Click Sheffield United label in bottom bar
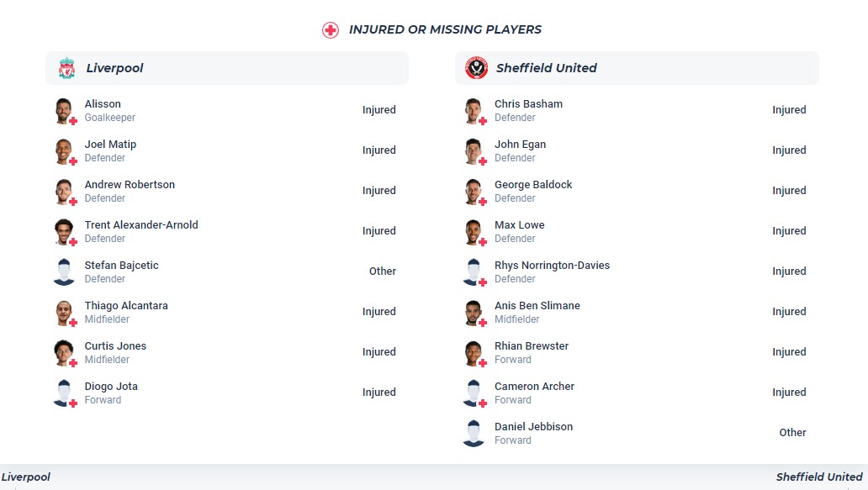The width and height of the screenshot is (868, 490). [x=818, y=477]
